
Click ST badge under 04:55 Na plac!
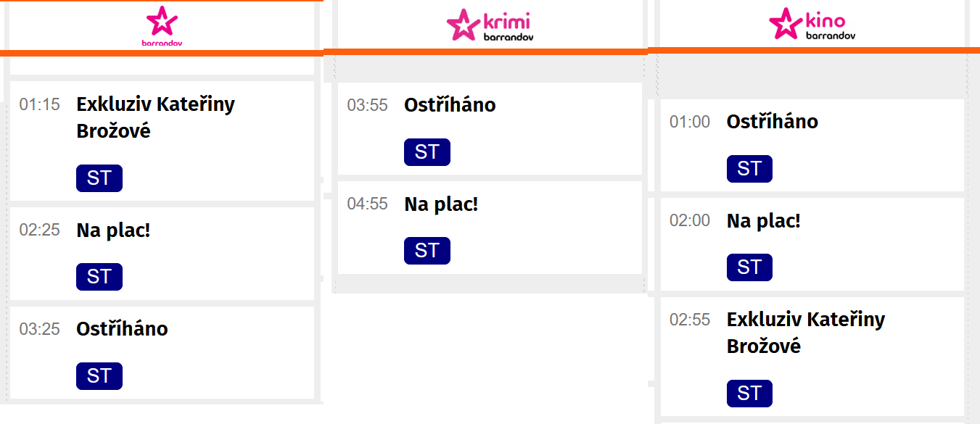(427, 251)
